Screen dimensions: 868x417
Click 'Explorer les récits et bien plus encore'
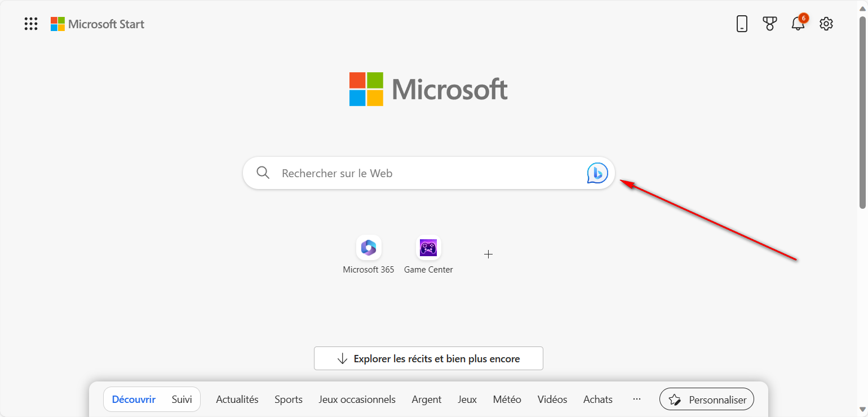[428, 358]
